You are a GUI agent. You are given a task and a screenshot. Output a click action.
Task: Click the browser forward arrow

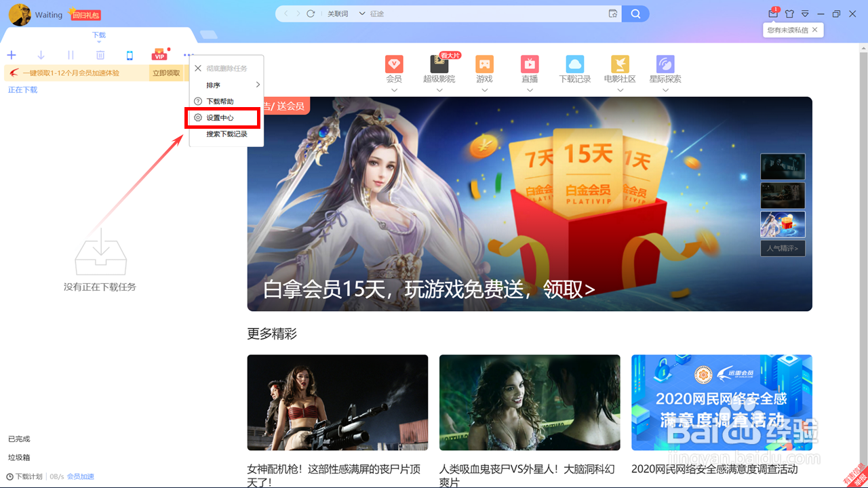click(297, 14)
